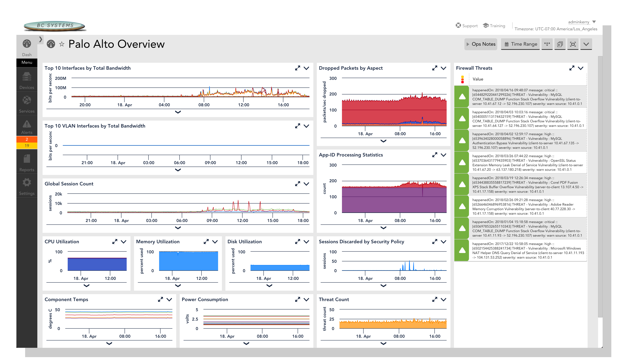Screen dimensions: 619x364
Task: Open the CPU Utilization widget menu
Action: tap(124, 242)
